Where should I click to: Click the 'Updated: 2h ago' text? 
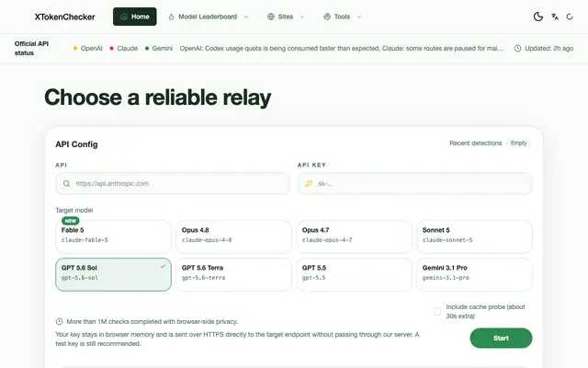point(549,49)
